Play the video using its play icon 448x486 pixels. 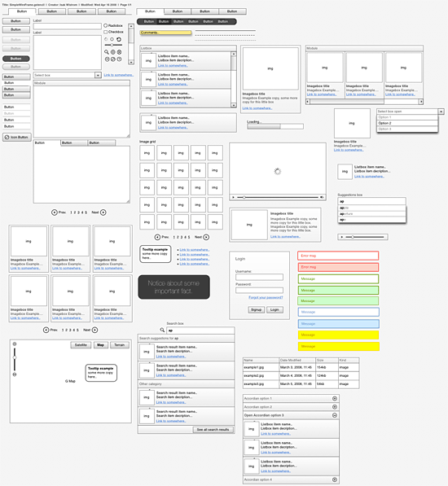pos(234,197)
